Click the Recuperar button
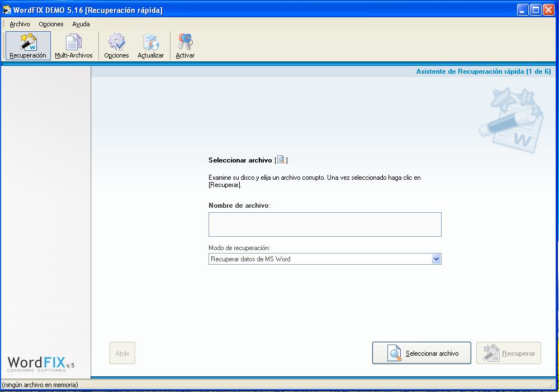Image resolution: width=559 pixels, height=392 pixels. click(x=508, y=353)
